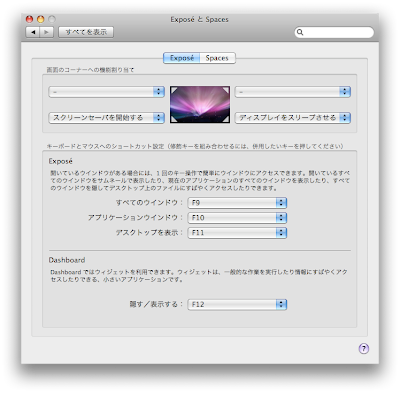
Task: Click the アプリケーションウインドウ label
Action: click(135, 218)
